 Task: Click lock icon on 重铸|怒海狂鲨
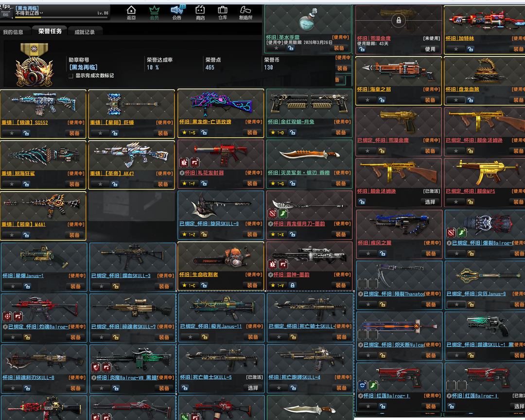coord(26,184)
